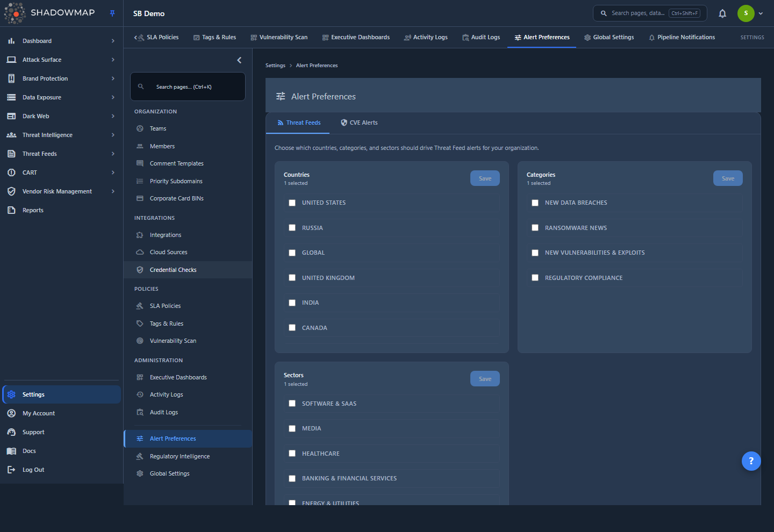Image resolution: width=774 pixels, height=532 pixels.
Task: Expand the Brand Protection chevron
Action: click(113, 78)
